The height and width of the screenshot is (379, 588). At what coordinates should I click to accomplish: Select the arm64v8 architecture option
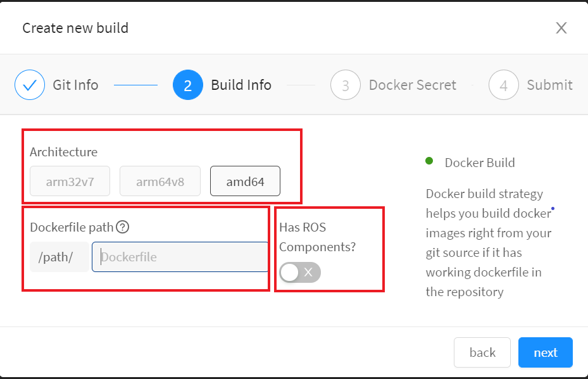pyautogui.click(x=160, y=181)
